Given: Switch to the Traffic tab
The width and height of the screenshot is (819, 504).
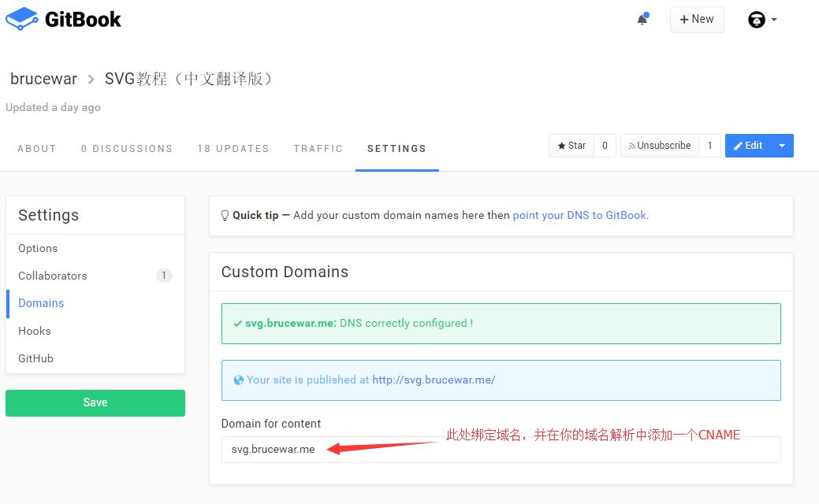Looking at the screenshot, I should click(x=318, y=149).
